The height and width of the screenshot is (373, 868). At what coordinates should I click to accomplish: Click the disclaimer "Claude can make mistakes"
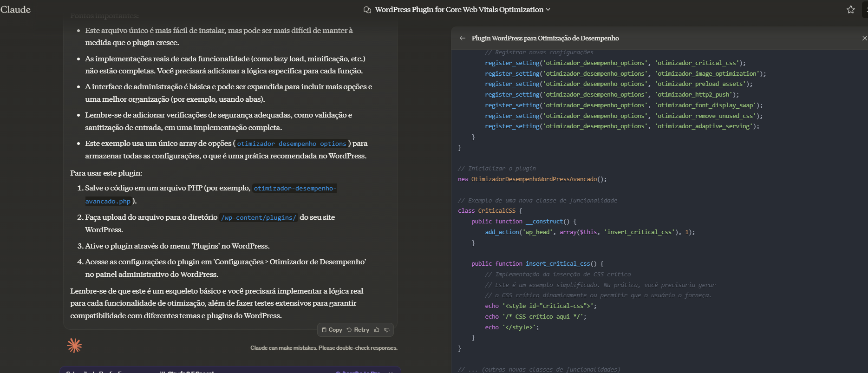click(x=324, y=348)
